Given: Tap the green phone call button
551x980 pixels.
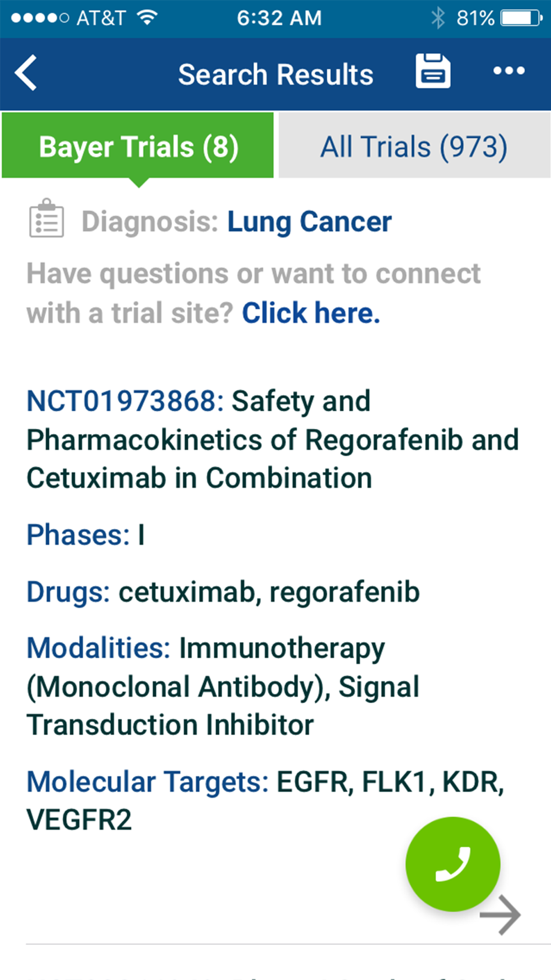Looking at the screenshot, I should click(453, 864).
